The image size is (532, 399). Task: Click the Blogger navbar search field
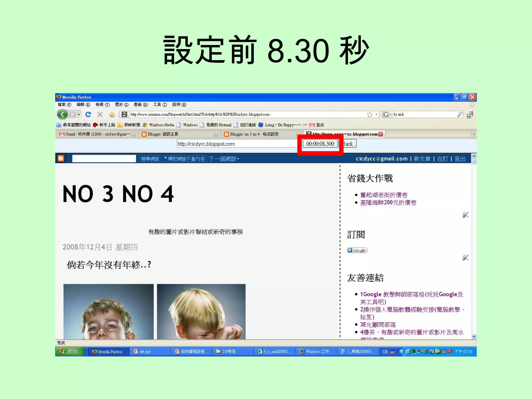tap(104, 158)
